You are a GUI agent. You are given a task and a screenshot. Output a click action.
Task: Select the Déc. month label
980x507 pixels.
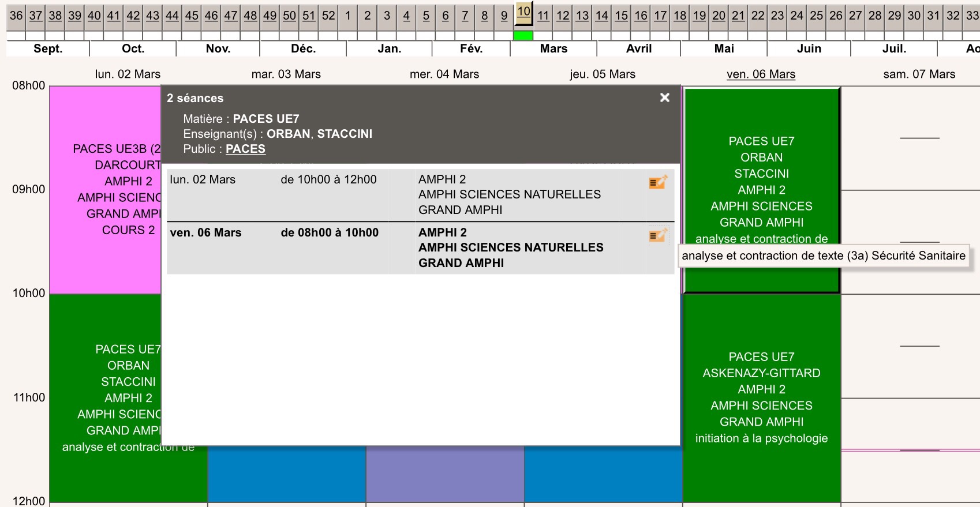[303, 48]
